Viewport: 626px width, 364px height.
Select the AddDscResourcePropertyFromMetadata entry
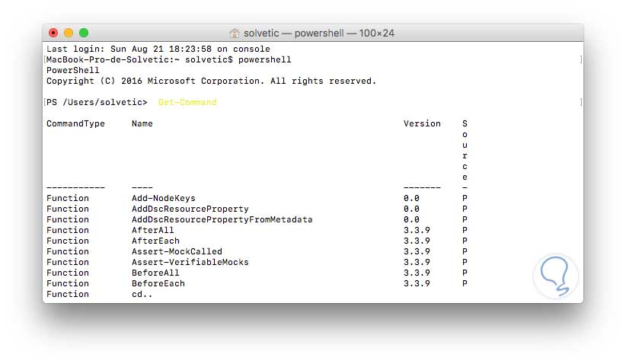[x=222, y=219]
